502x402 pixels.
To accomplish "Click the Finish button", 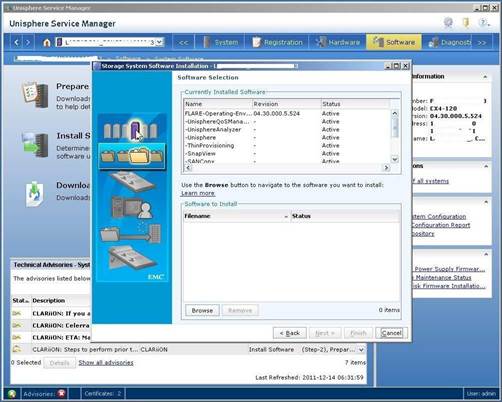I will coord(358,333).
